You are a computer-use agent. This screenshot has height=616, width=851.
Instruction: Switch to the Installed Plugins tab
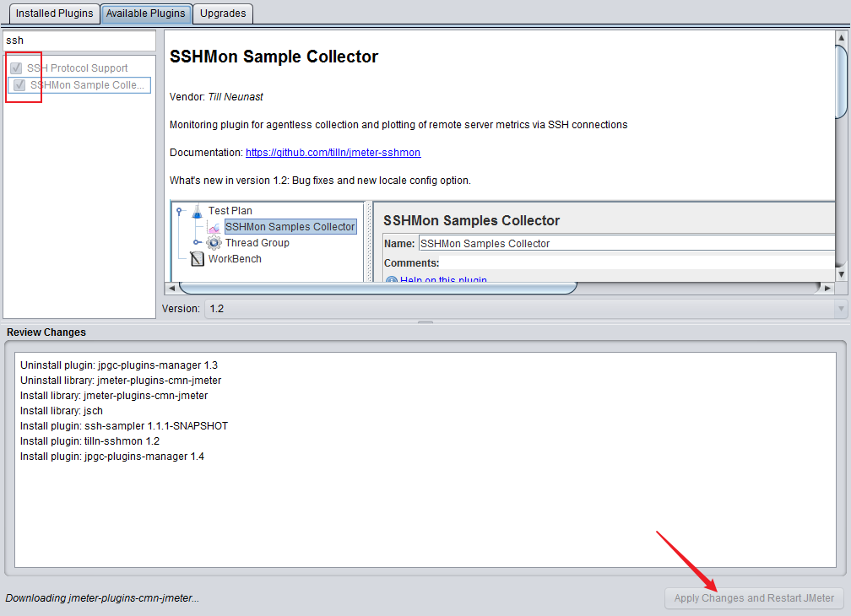(54, 14)
